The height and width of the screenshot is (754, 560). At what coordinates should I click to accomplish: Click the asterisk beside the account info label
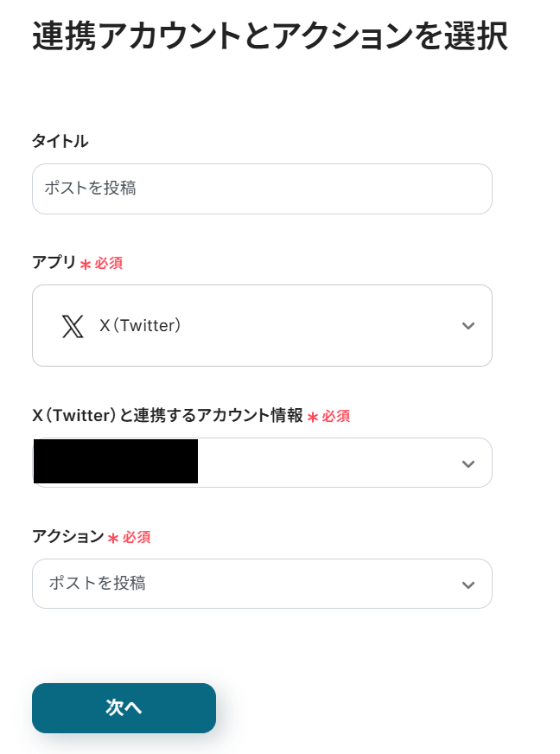click(x=313, y=417)
